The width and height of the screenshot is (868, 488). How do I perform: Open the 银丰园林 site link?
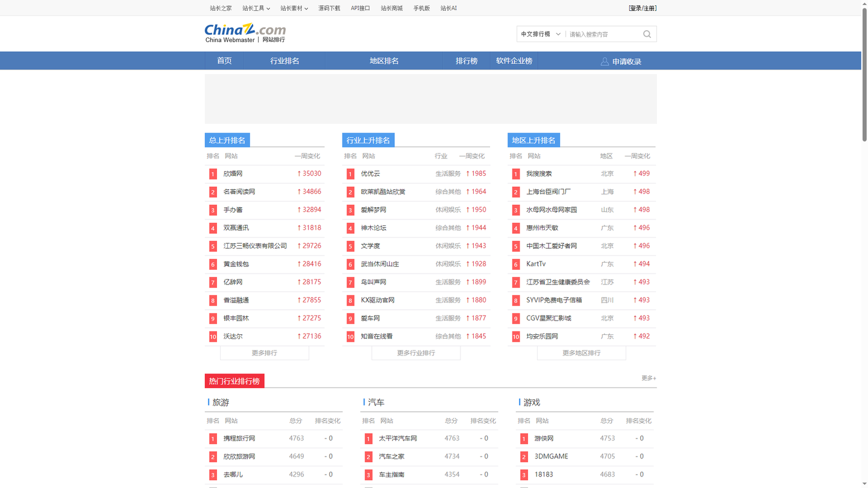pos(236,318)
